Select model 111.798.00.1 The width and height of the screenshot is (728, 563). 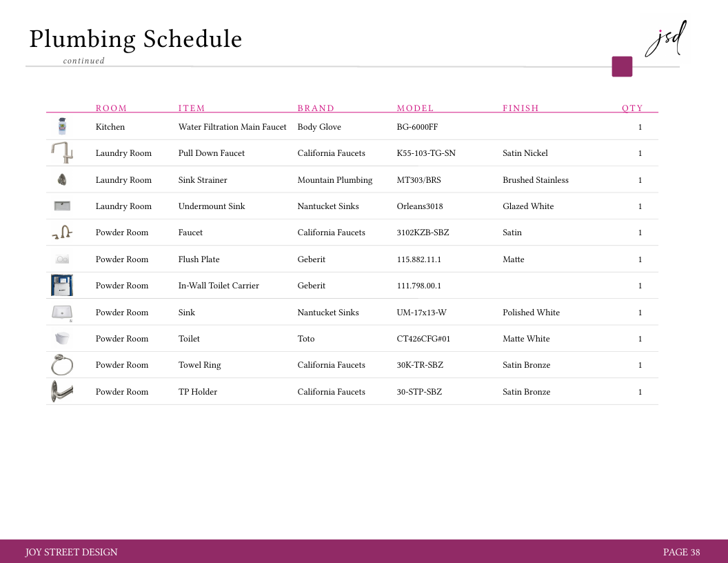pos(418,285)
